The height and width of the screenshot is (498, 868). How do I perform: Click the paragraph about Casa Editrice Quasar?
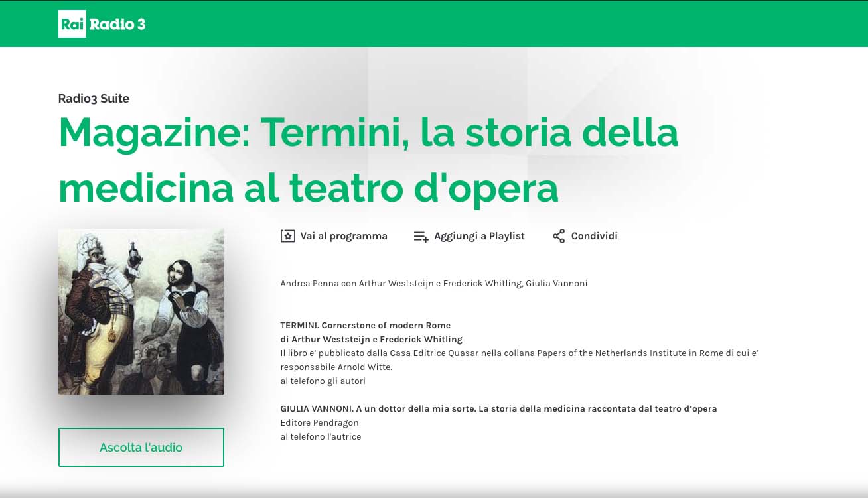[x=519, y=353]
